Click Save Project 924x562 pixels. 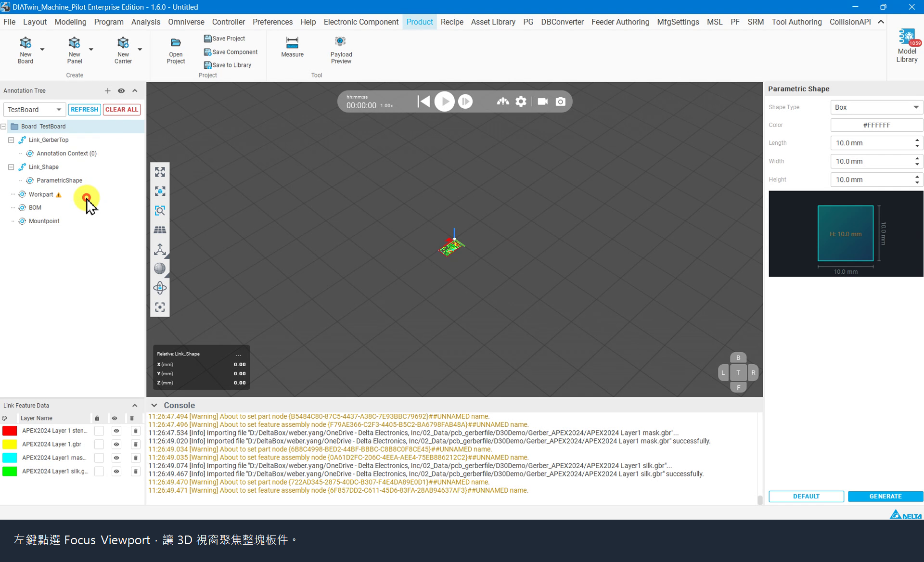pos(224,38)
